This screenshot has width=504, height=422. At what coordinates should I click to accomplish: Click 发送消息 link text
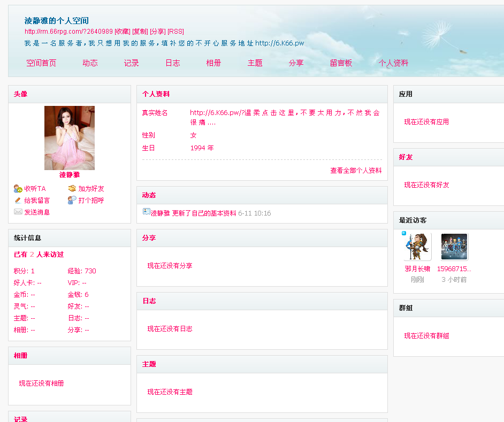(x=37, y=212)
